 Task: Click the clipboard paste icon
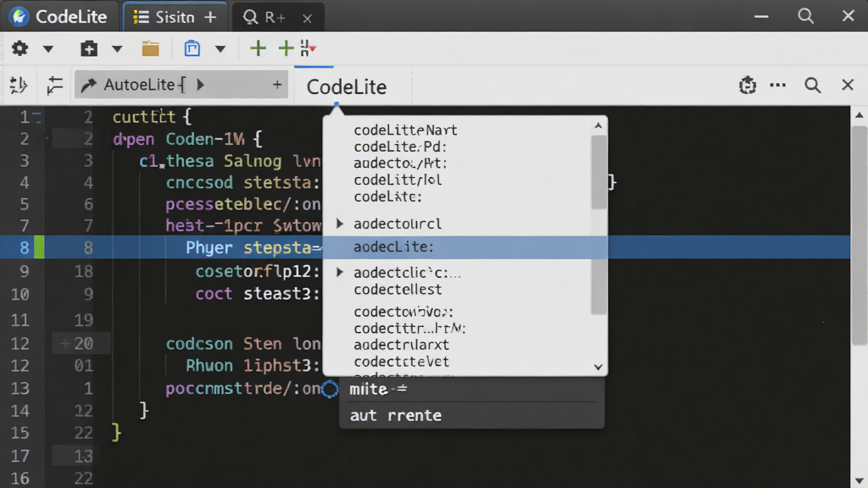(192, 48)
